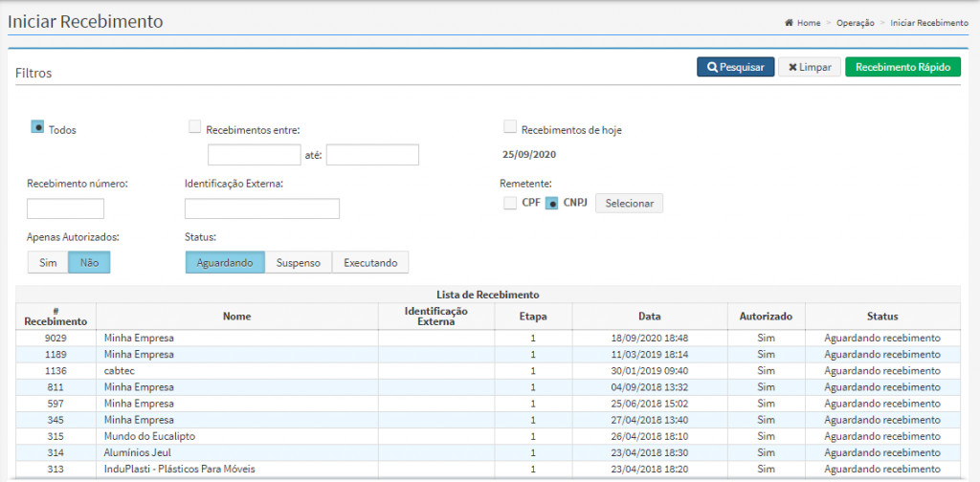Filter status by Suspenso
The width and height of the screenshot is (980, 482).
(299, 263)
